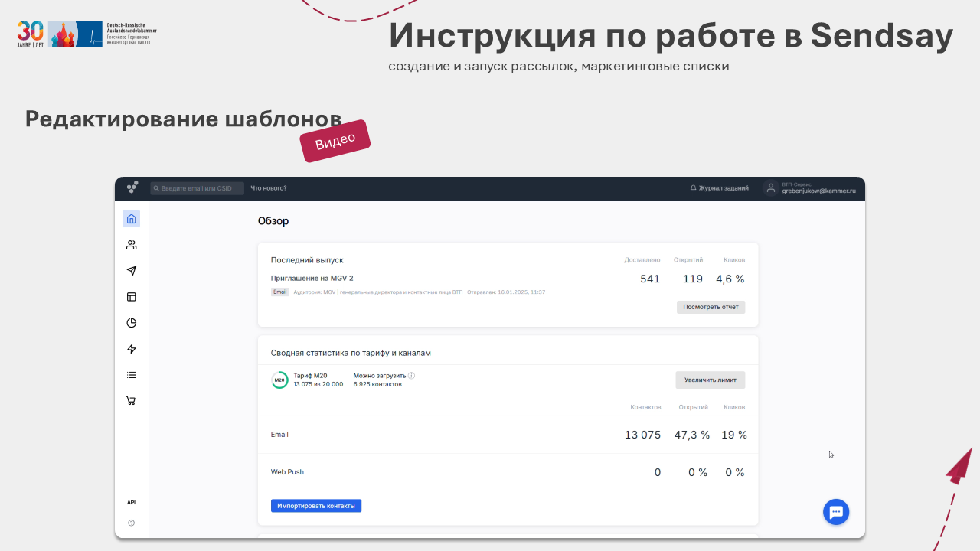
Task: Click the Email tag under last issue
Action: click(279, 292)
